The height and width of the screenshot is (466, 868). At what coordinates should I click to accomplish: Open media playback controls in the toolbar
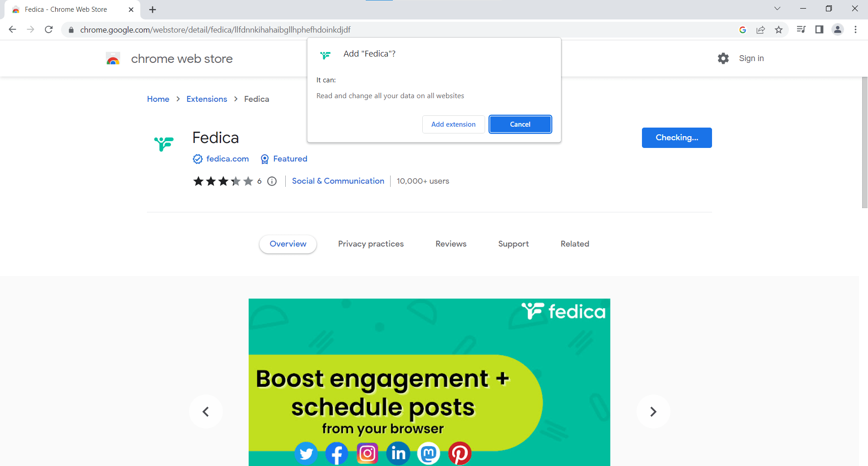click(x=801, y=29)
